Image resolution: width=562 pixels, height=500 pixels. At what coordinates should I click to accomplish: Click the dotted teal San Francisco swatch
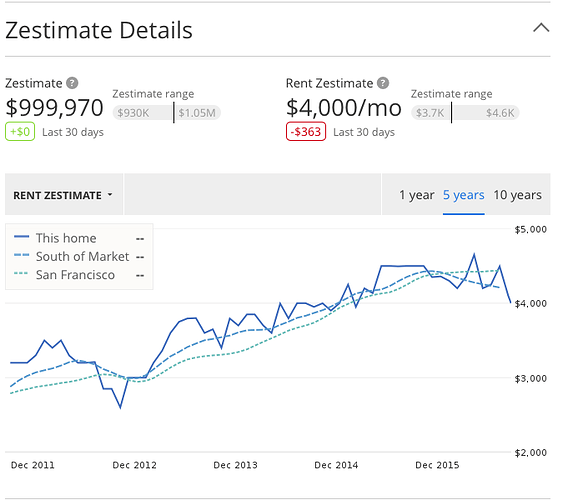click(x=21, y=273)
